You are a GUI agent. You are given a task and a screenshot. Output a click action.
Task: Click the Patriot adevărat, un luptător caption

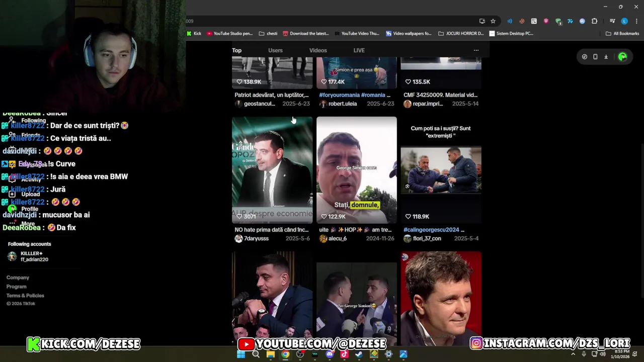[x=272, y=95]
